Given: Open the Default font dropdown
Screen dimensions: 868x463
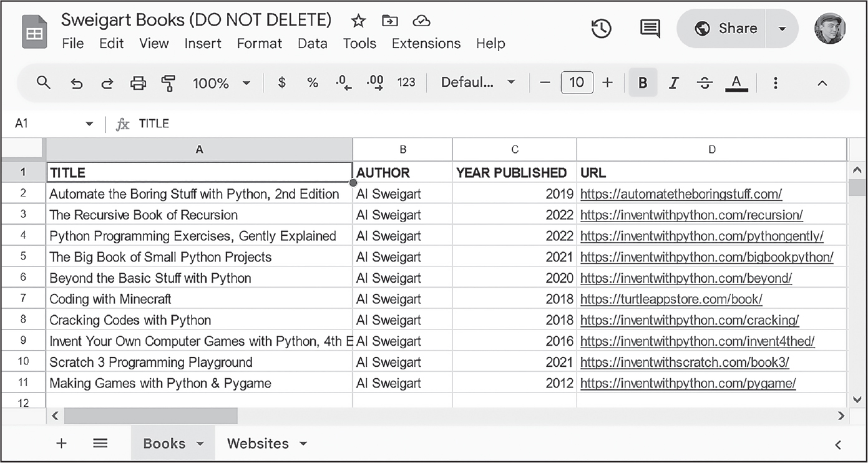Looking at the screenshot, I should click(x=478, y=82).
